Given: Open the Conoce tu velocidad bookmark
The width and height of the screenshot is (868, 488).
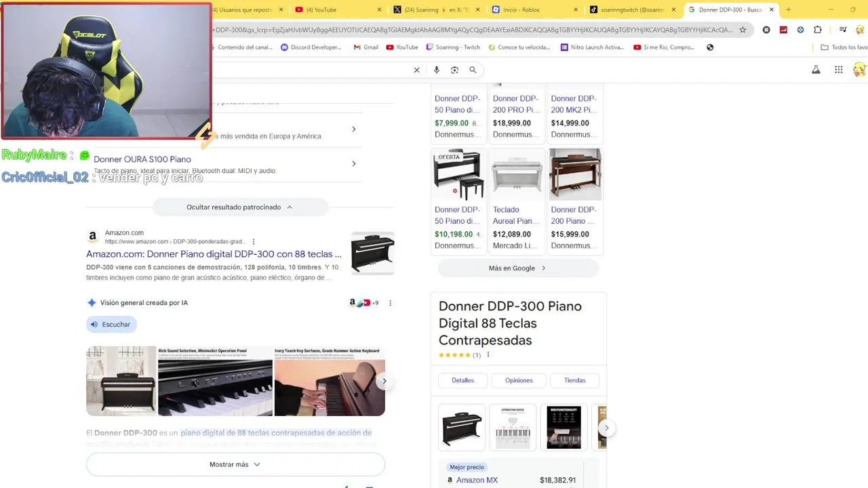Looking at the screenshot, I should (x=519, y=47).
